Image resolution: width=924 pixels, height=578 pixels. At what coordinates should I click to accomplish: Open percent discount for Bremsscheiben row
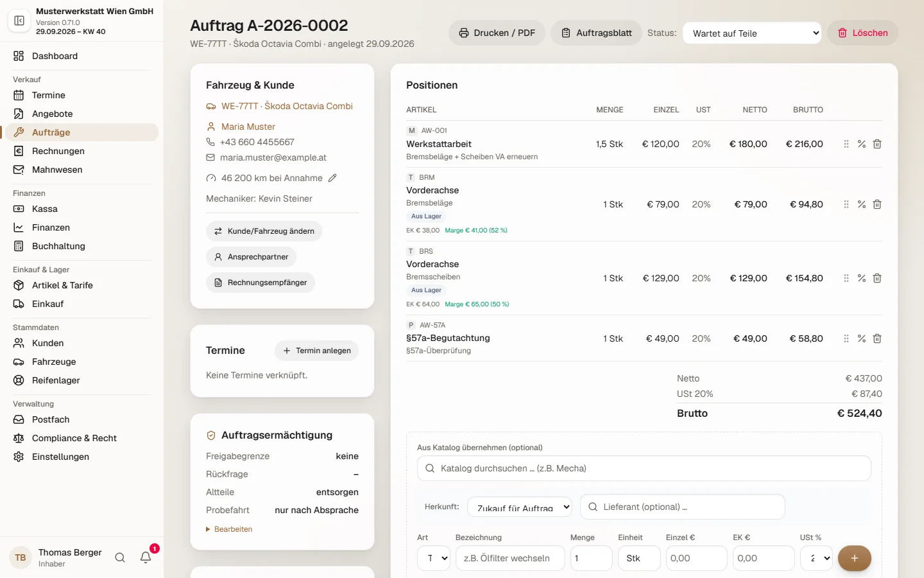[862, 278]
